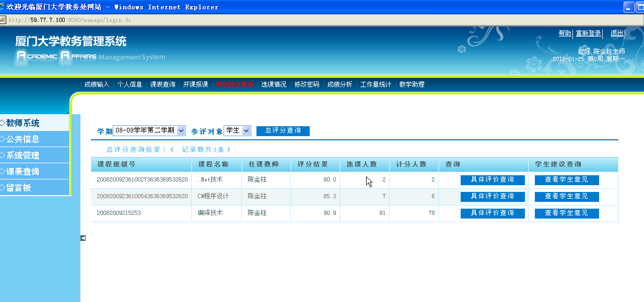644x302 pixels.
Task: Click the 退出 logout link
Action: coord(617,33)
